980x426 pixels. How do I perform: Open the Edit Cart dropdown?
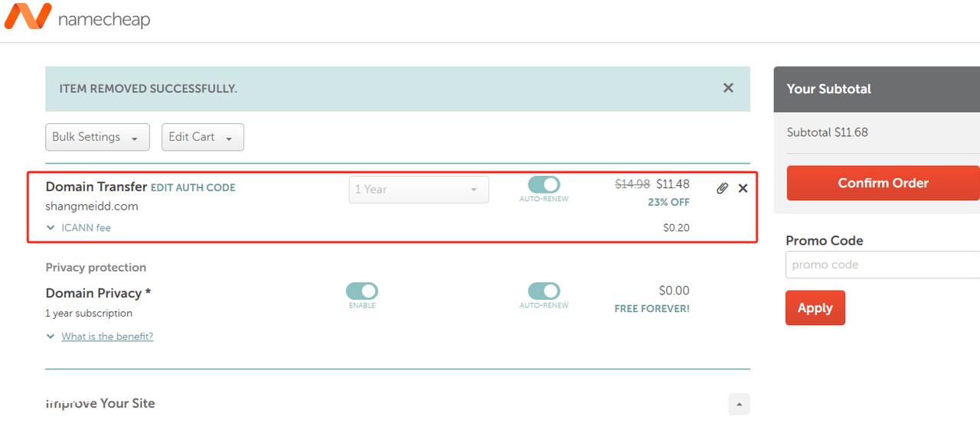pyautogui.click(x=202, y=137)
